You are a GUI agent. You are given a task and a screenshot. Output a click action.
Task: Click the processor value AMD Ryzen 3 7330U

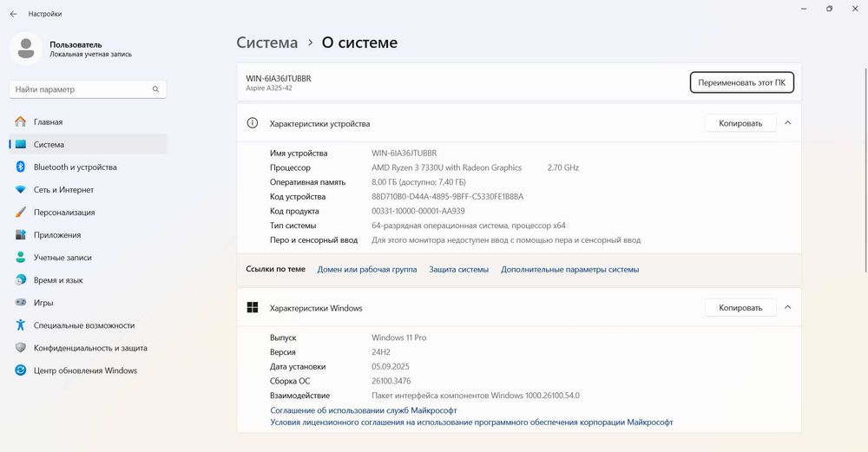[447, 167]
